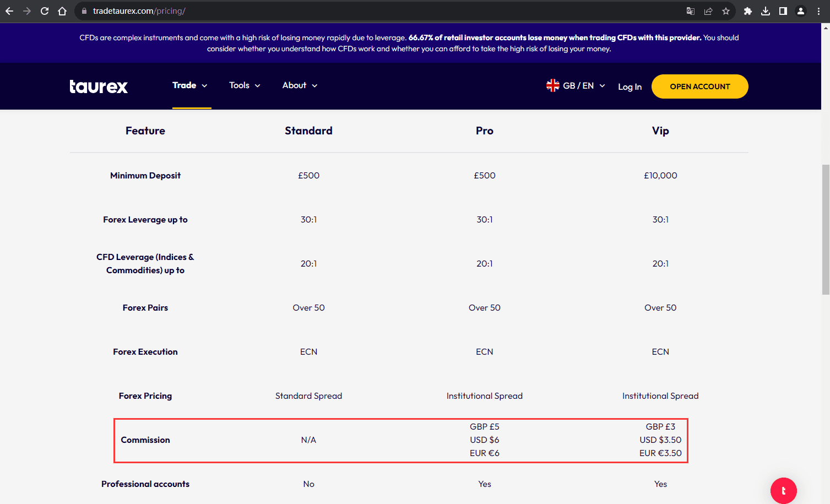The height and width of the screenshot is (504, 830).
Task: Click the Feature column header
Action: coord(145,131)
